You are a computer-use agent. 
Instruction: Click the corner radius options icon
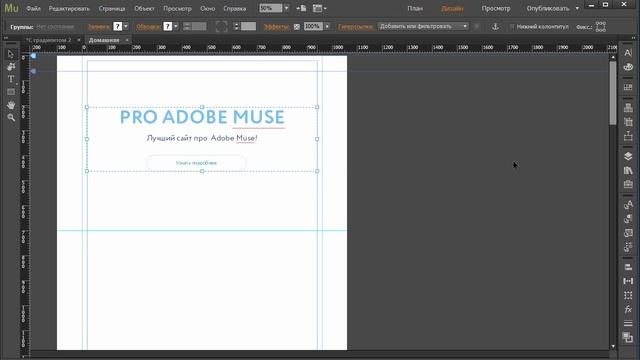[221, 27]
